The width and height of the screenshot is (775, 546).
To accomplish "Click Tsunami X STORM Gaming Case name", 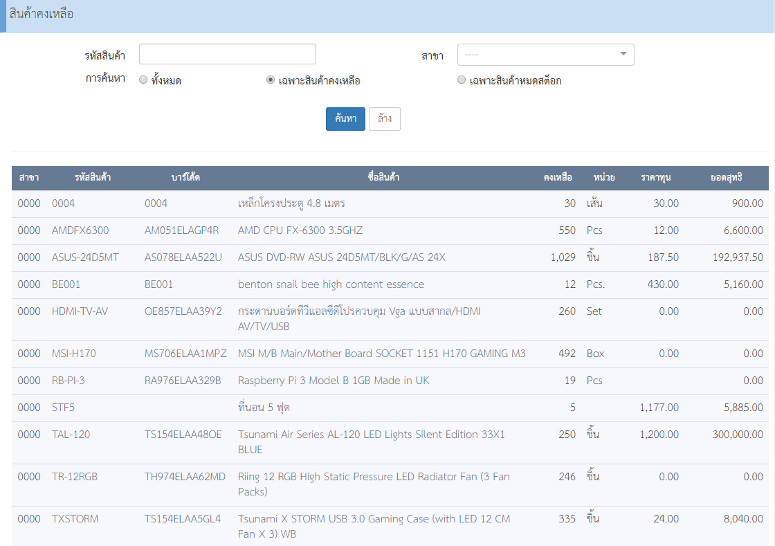I will [x=374, y=527].
